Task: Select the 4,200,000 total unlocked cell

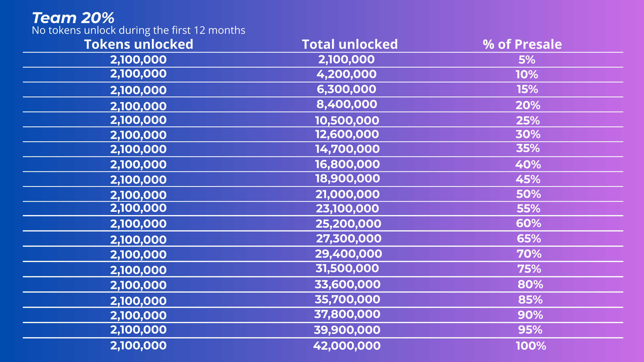Action: [346, 74]
